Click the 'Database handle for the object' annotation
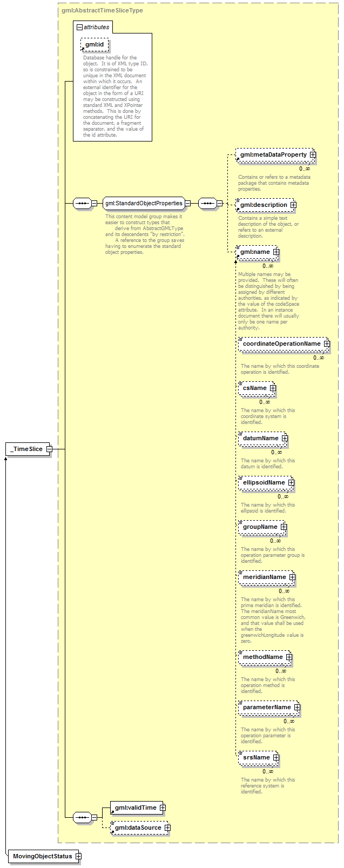 click(114, 96)
